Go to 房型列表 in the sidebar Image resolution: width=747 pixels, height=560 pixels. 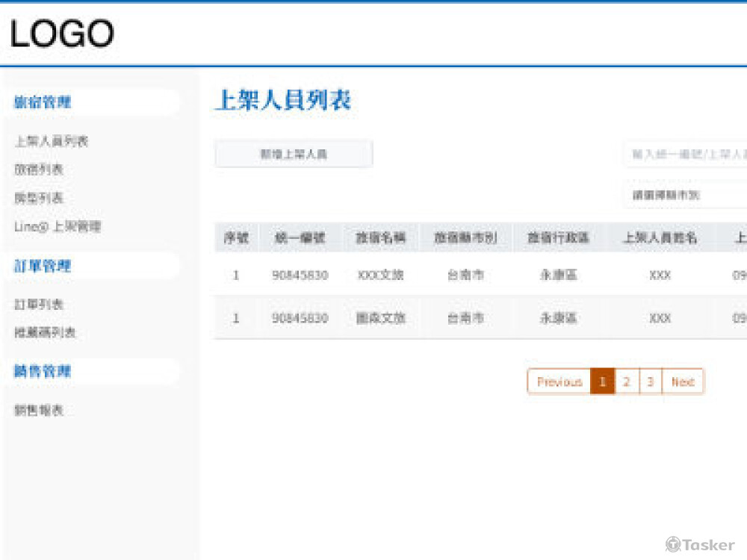coord(39,198)
